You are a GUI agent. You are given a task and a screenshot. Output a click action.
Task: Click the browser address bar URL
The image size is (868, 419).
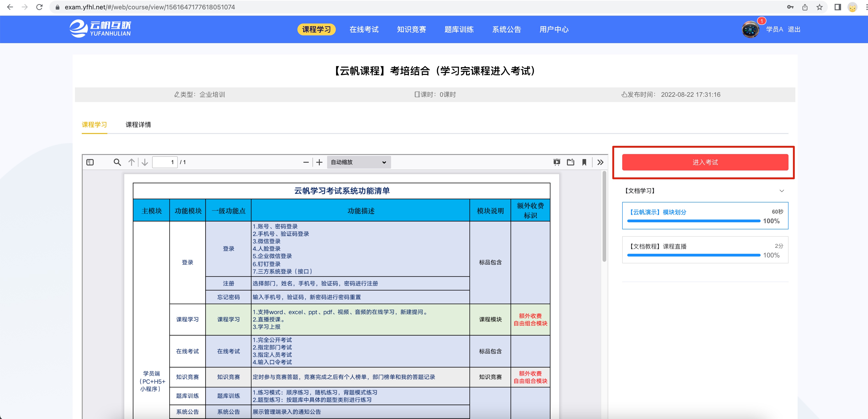[x=150, y=7]
